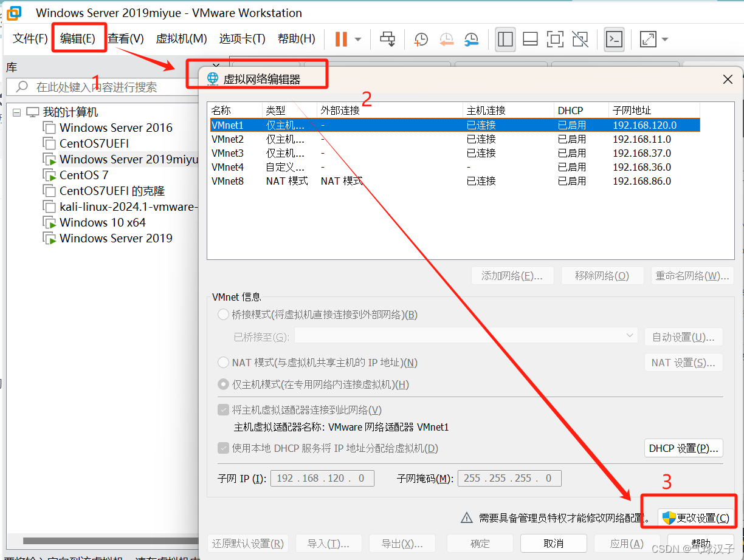Click the 导入(T)... button
744x560 pixels.
pos(328,543)
